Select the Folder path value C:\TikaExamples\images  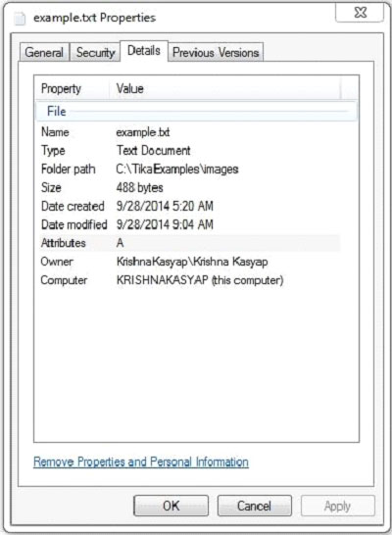pyautogui.click(x=177, y=170)
